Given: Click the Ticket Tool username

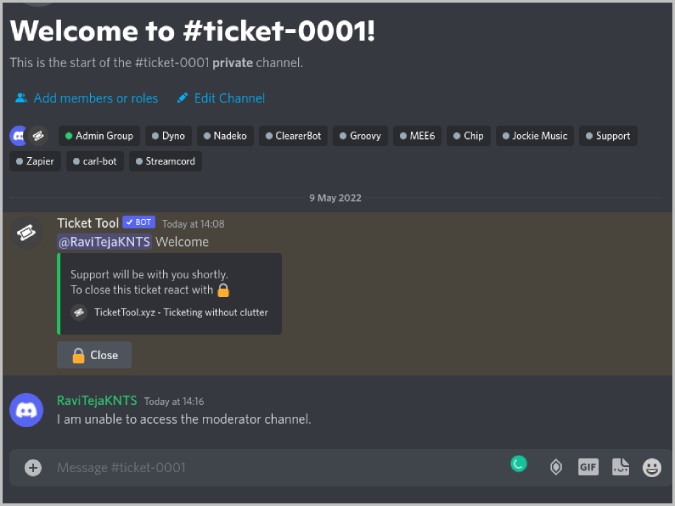Looking at the screenshot, I should tap(88, 223).
